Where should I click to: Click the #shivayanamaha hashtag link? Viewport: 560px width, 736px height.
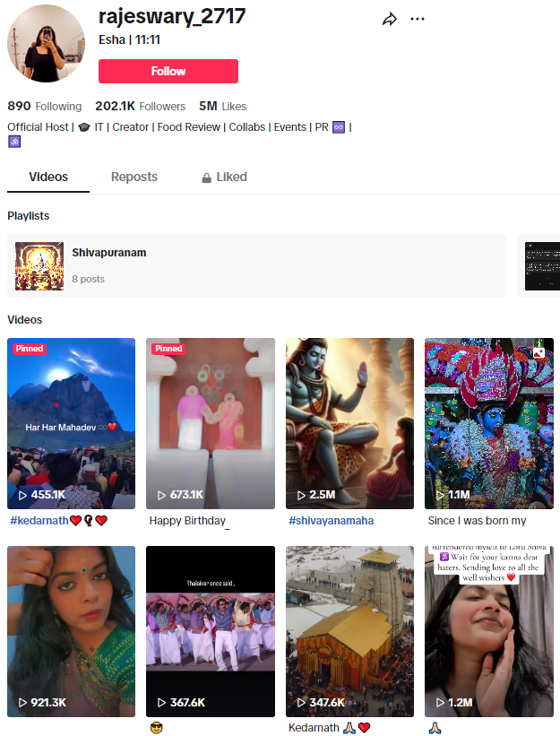330,521
